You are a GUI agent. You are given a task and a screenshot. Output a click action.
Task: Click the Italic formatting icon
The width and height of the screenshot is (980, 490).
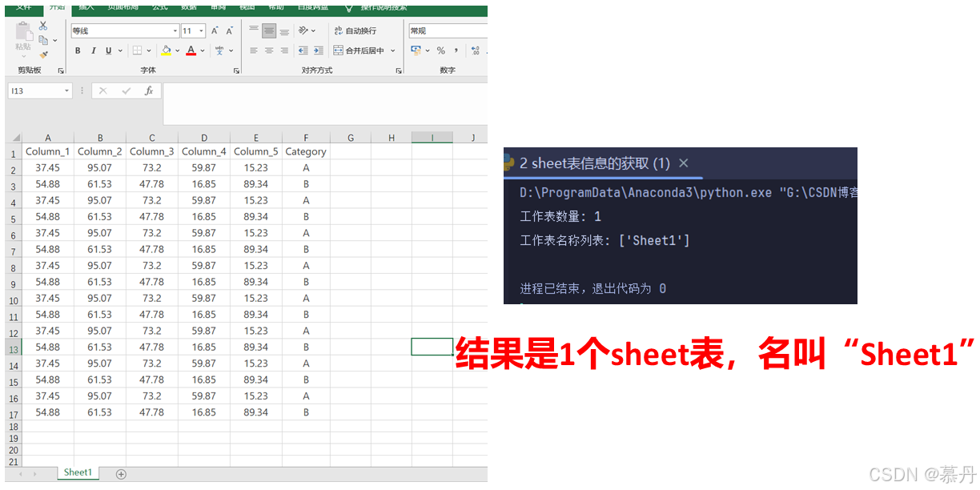tap(94, 50)
